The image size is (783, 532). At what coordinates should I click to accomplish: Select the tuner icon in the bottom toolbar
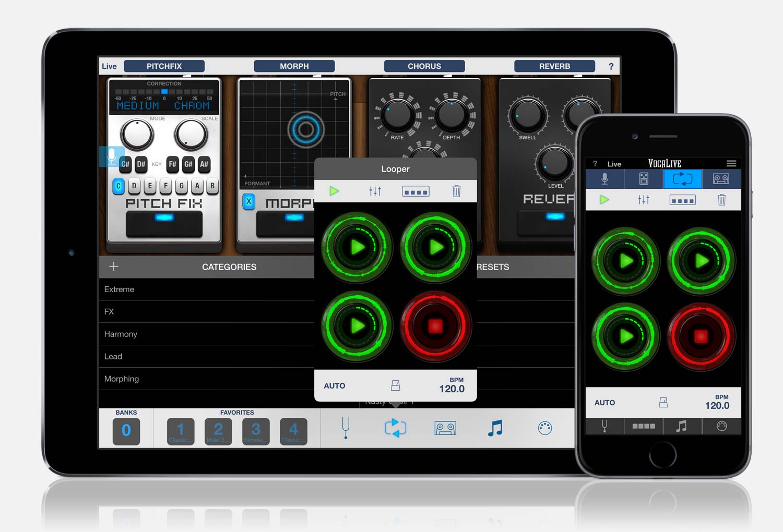[x=345, y=428]
